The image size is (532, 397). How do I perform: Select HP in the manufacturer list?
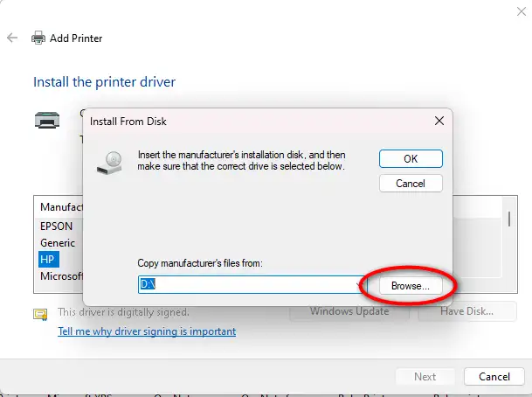tap(49, 260)
